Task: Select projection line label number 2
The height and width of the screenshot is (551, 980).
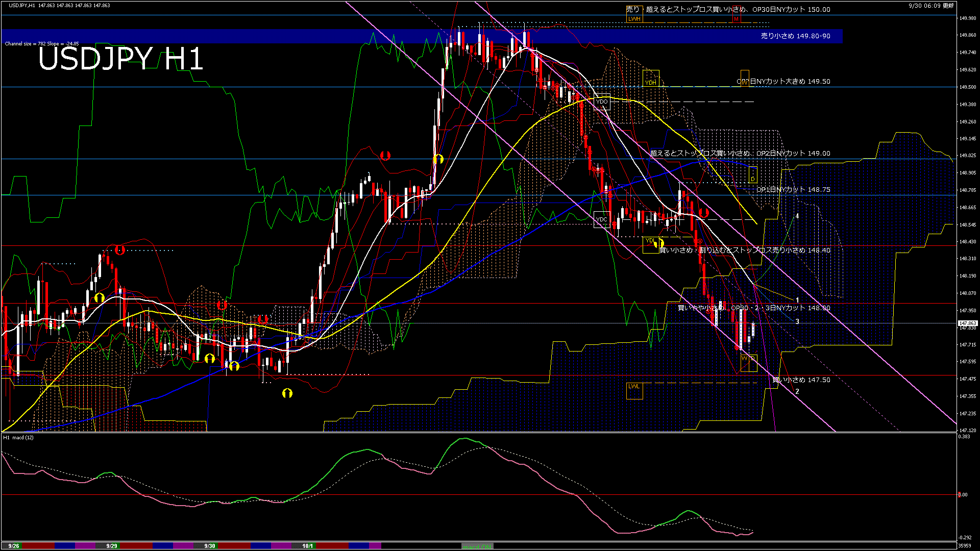Action: (x=797, y=391)
